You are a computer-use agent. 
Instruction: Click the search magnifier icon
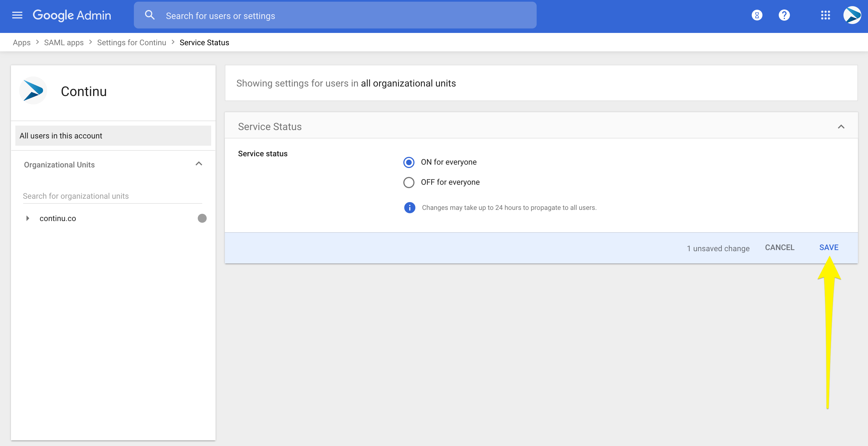tap(150, 15)
